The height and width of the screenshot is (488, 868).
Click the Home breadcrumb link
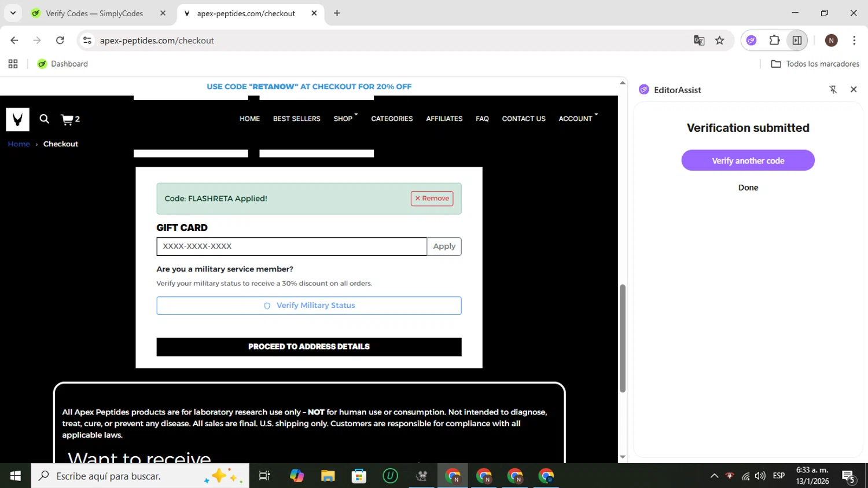click(19, 144)
